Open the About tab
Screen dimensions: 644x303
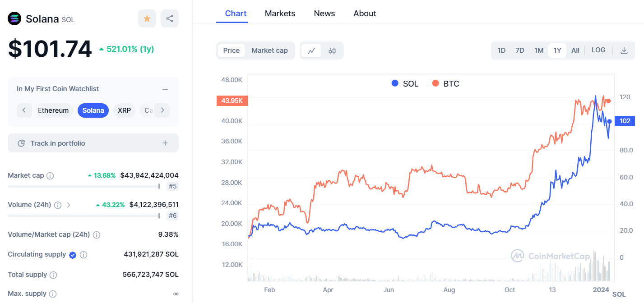point(365,14)
